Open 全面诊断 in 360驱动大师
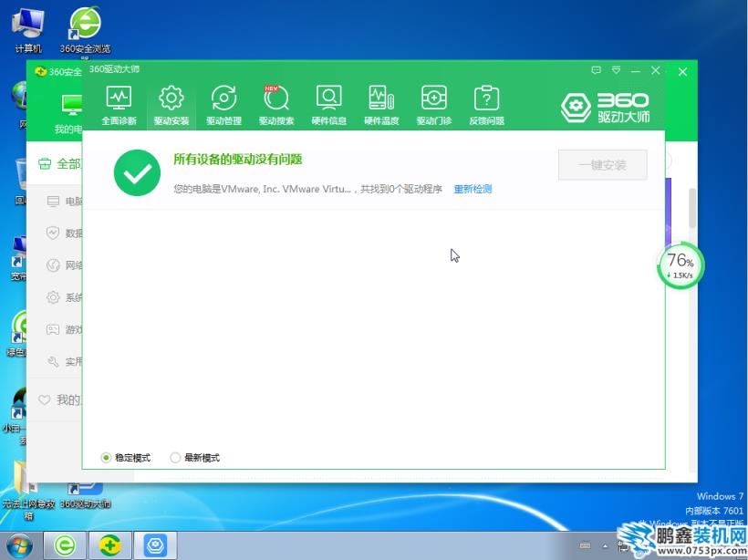The height and width of the screenshot is (560, 748). (119, 105)
